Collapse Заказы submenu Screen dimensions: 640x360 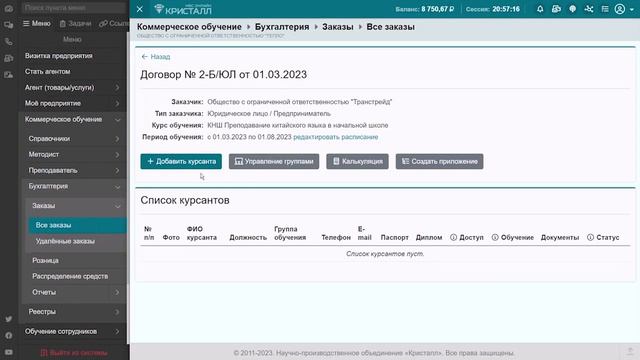pos(77,206)
